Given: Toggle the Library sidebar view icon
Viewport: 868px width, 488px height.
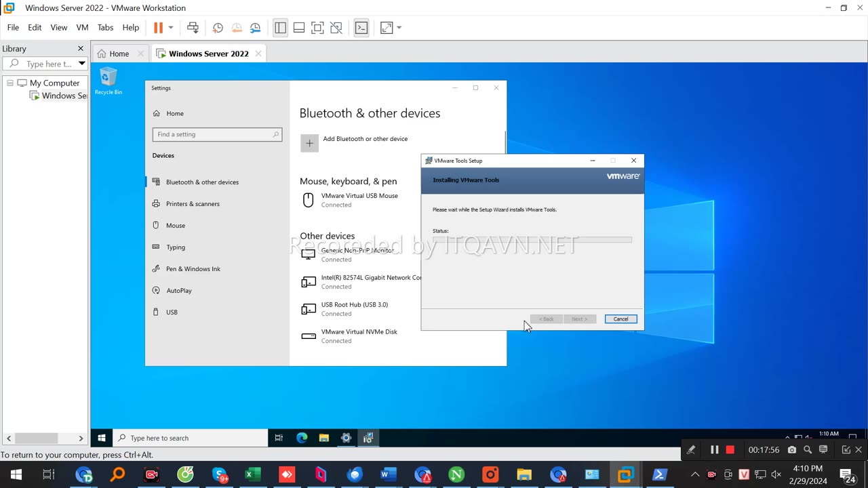Looking at the screenshot, I should [280, 28].
